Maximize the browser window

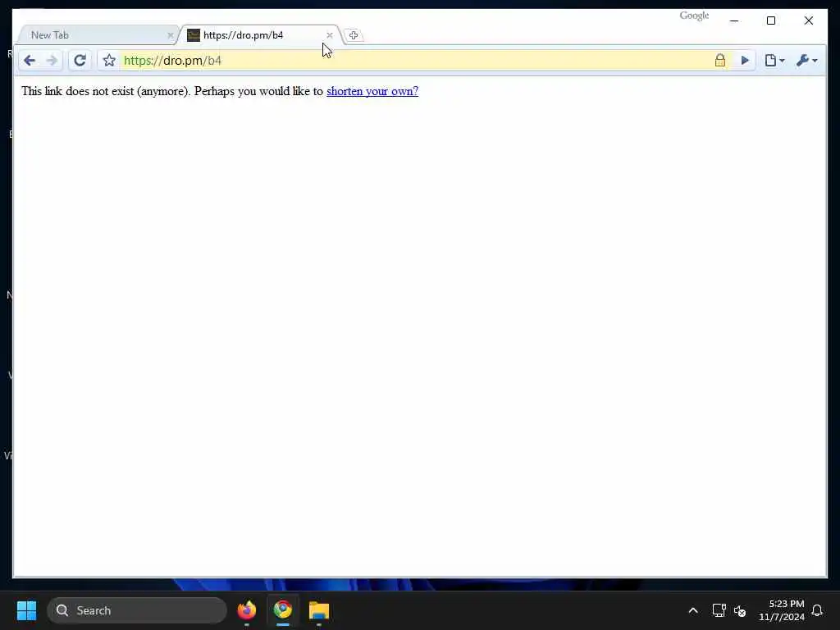click(771, 21)
